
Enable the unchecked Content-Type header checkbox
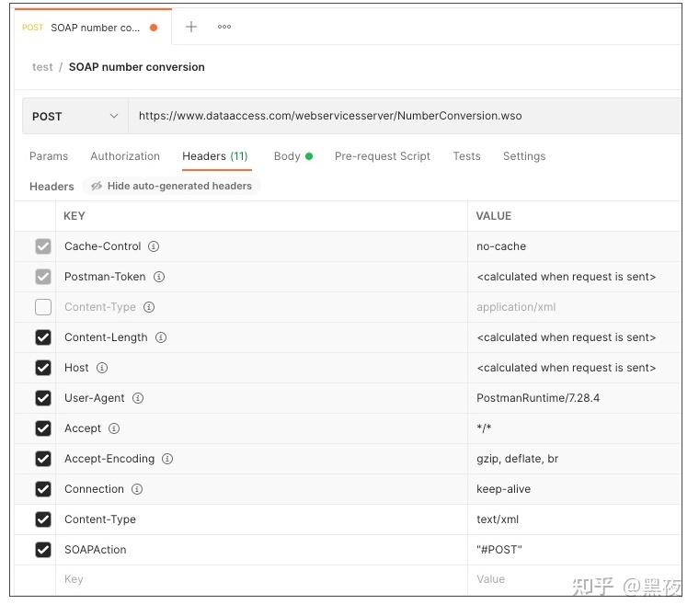point(43,307)
